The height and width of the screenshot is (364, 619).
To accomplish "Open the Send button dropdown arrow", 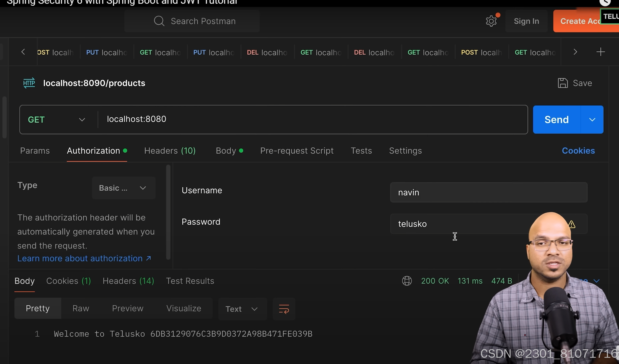I will coord(592,120).
